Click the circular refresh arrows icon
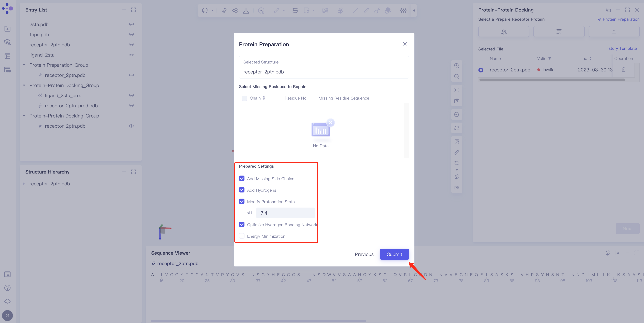This screenshot has width=644, height=323. coord(456,128)
